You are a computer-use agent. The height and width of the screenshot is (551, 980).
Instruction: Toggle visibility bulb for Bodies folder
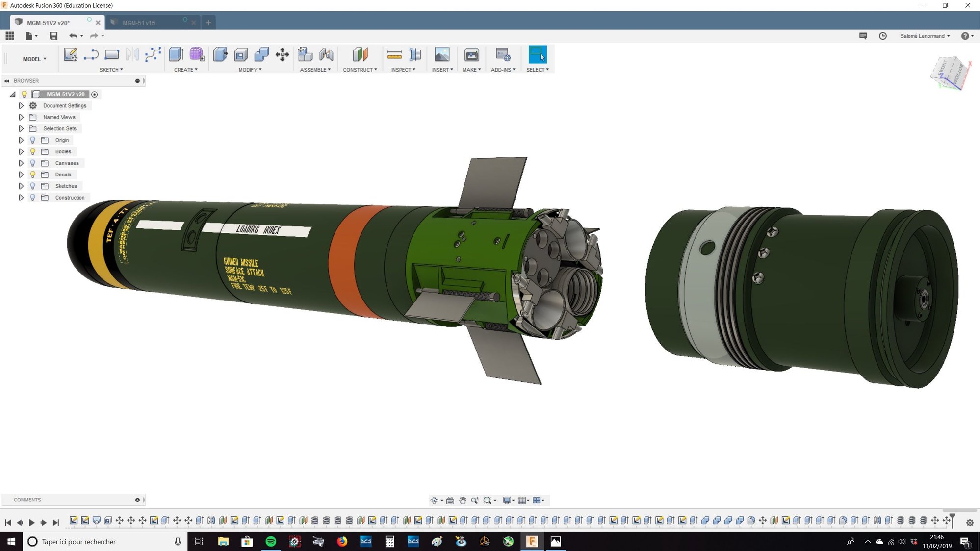(33, 151)
